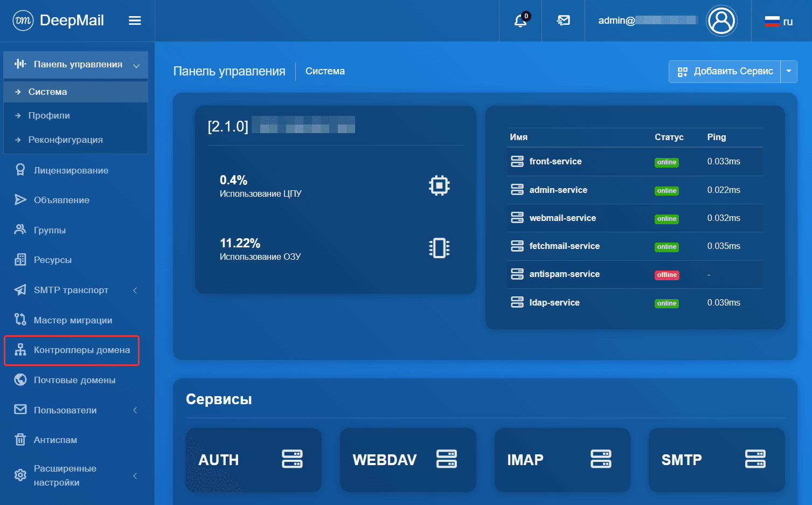Click the antispam-service offline badge
The height and width of the screenshot is (505, 812).
(x=667, y=275)
